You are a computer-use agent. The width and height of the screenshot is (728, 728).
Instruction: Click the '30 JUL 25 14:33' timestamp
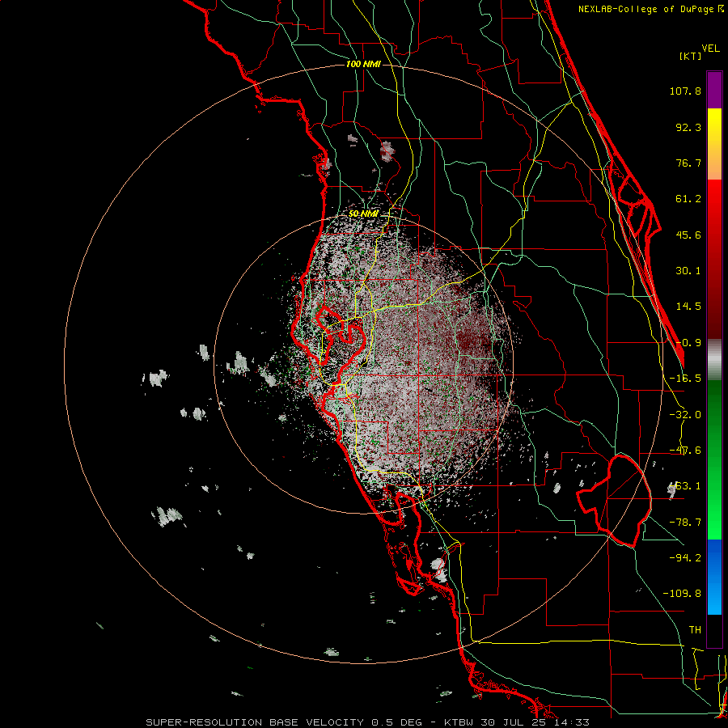[x=535, y=722]
